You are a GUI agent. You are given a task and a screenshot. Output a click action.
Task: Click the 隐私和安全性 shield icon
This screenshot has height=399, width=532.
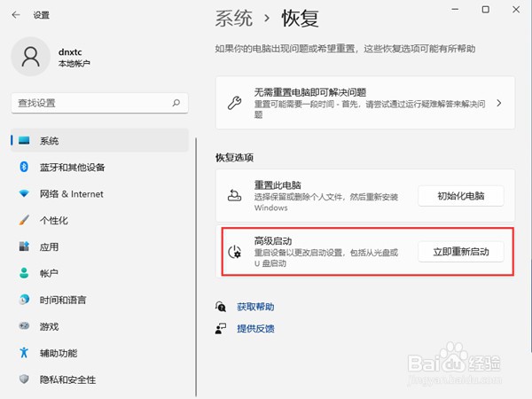[x=24, y=379]
